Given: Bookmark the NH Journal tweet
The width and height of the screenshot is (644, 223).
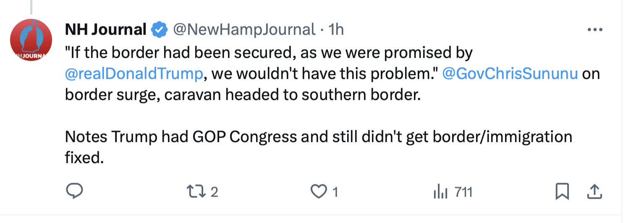Looking at the screenshot, I should click(x=562, y=192).
